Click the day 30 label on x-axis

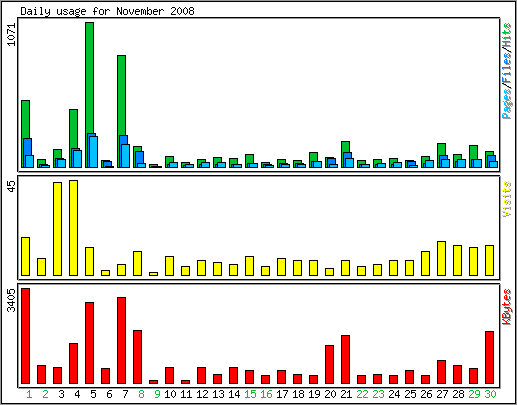click(x=490, y=394)
